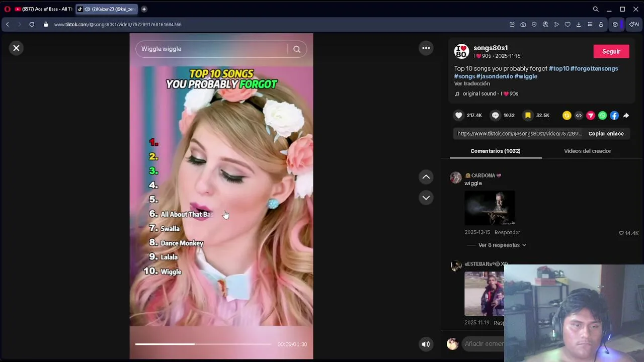Image resolution: width=644 pixels, height=362 pixels.
Task: Click the Añadir comentario input field
Action: click(484, 344)
